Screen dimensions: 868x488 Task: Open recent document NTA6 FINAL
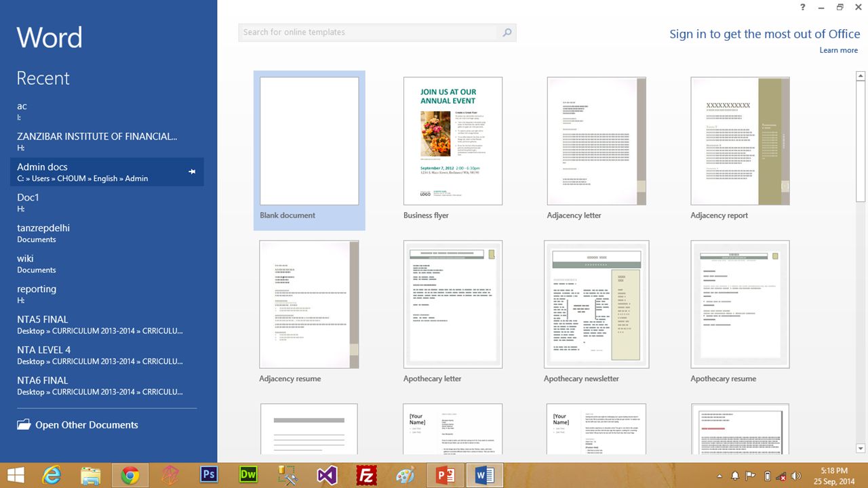107,386
